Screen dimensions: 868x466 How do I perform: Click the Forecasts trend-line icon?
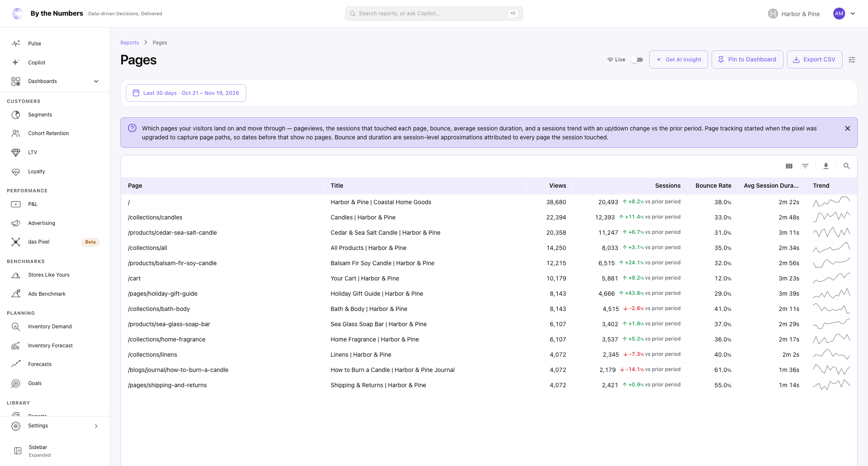pyautogui.click(x=16, y=364)
